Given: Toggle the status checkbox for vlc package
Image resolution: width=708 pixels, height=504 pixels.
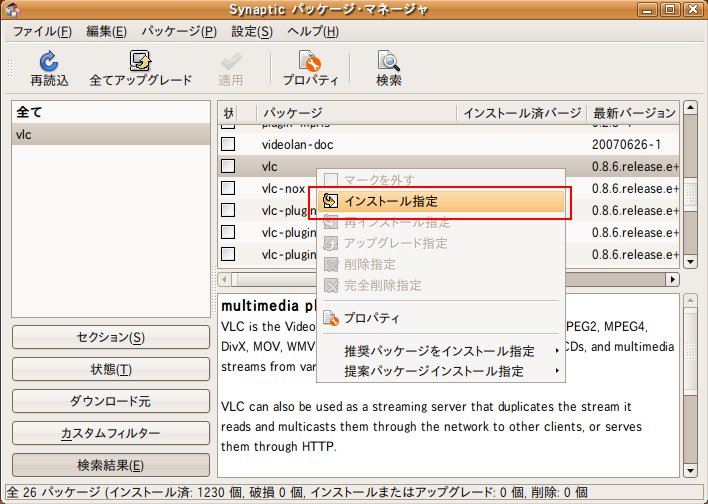Looking at the screenshot, I should 228,166.
